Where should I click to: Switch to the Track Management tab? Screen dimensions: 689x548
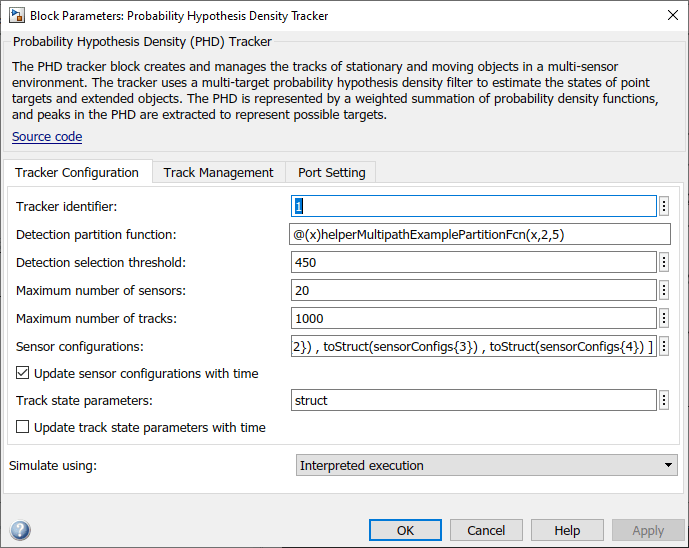click(218, 172)
